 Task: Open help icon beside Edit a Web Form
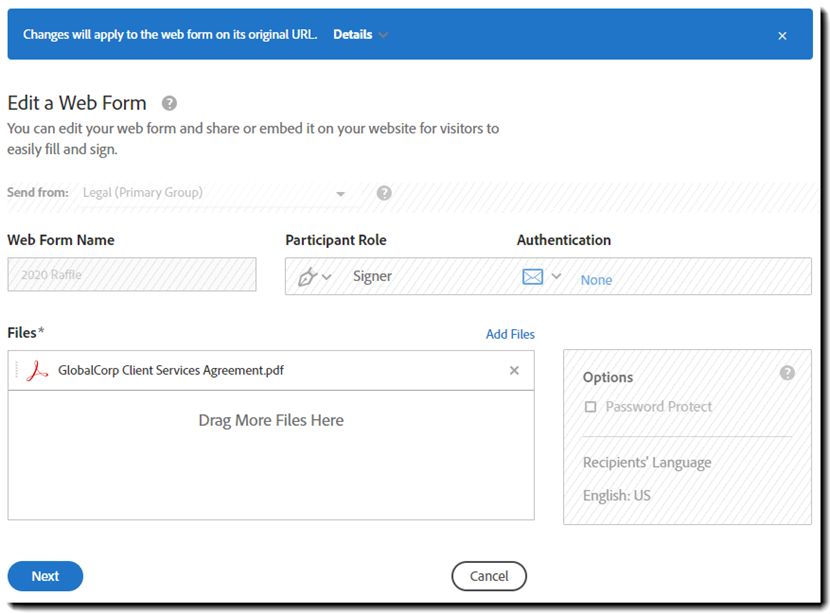tap(169, 103)
